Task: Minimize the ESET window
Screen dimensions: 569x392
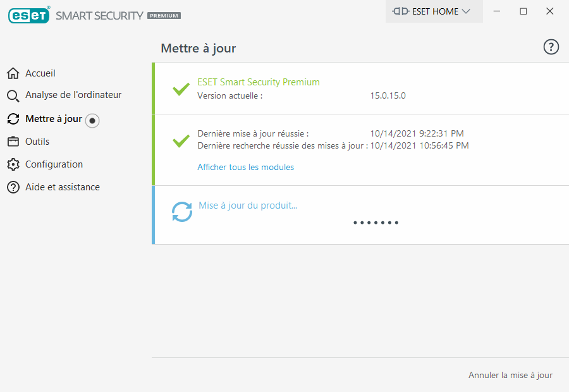Action: pyautogui.click(x=497, y=11)
